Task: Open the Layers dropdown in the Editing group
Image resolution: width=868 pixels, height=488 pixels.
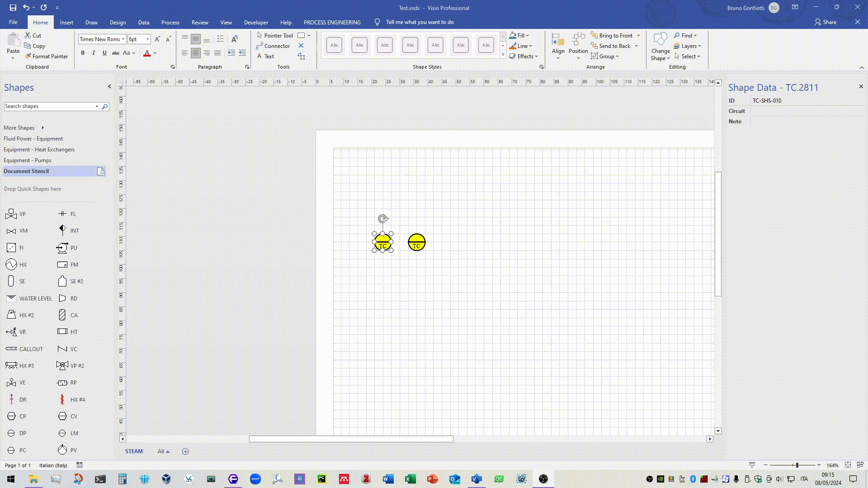Action: (687, 46)
